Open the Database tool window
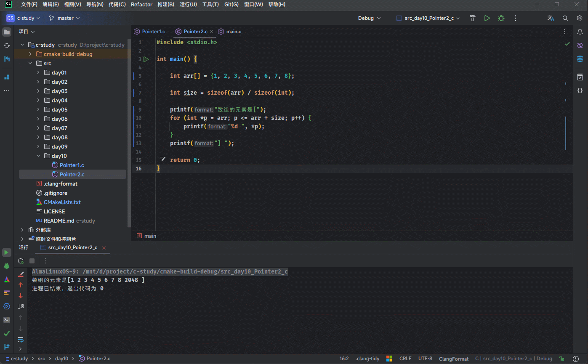Image resolution: width=588 pixels, height=364 pixels. (580, 59)
